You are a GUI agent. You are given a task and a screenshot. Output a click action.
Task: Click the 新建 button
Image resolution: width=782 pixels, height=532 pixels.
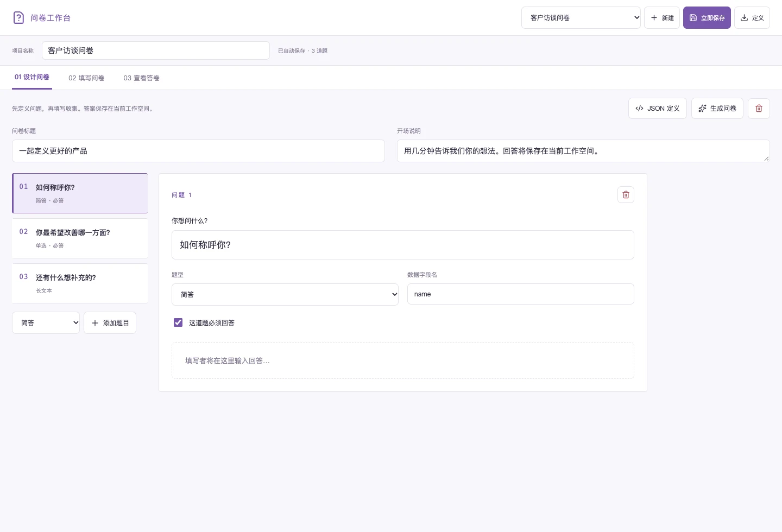662,17
